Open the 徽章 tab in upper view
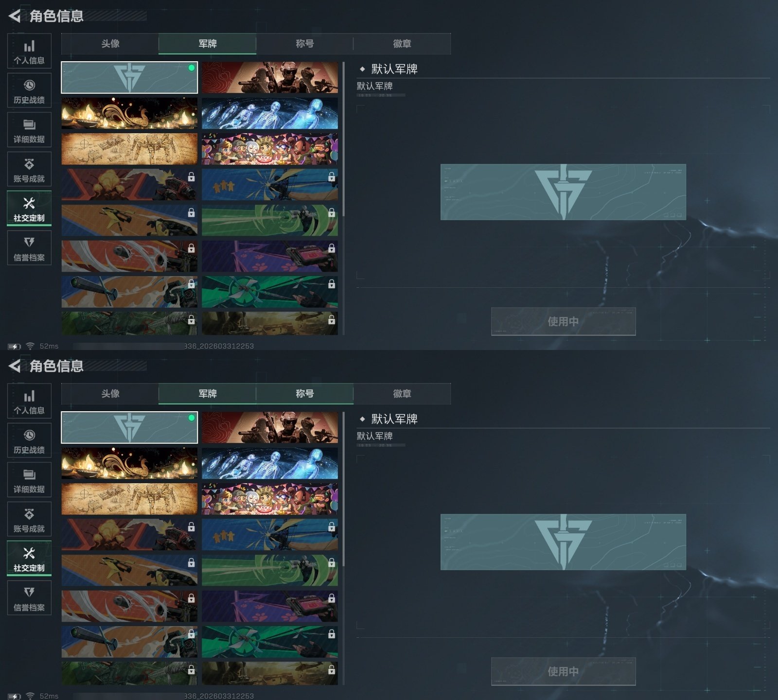The image size is (778, 700). pos(402,44)
